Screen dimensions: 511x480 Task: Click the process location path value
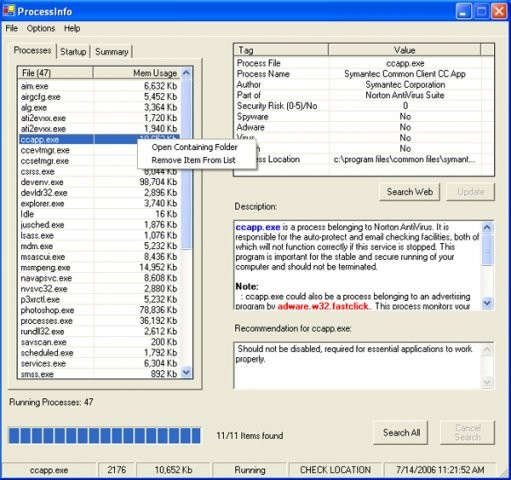[404, 159]
